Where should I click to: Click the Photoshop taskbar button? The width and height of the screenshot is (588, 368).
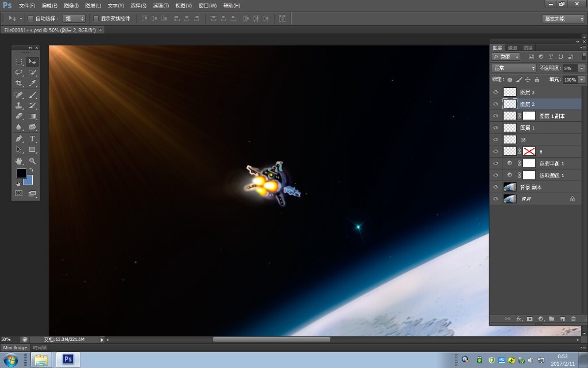pos(68,360)
